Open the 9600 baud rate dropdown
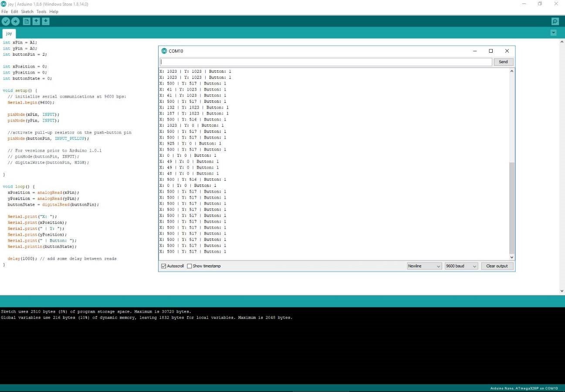The width and height of the screenshot is (565, 392). [x=461, y=266]
